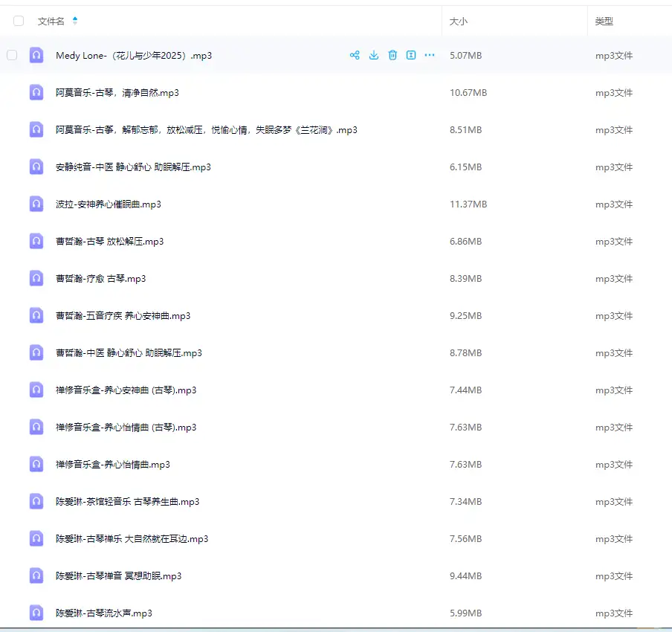Open 禅修音乐盒-养心怡情曲.mp3 file
672x632 pixels.
112,465
